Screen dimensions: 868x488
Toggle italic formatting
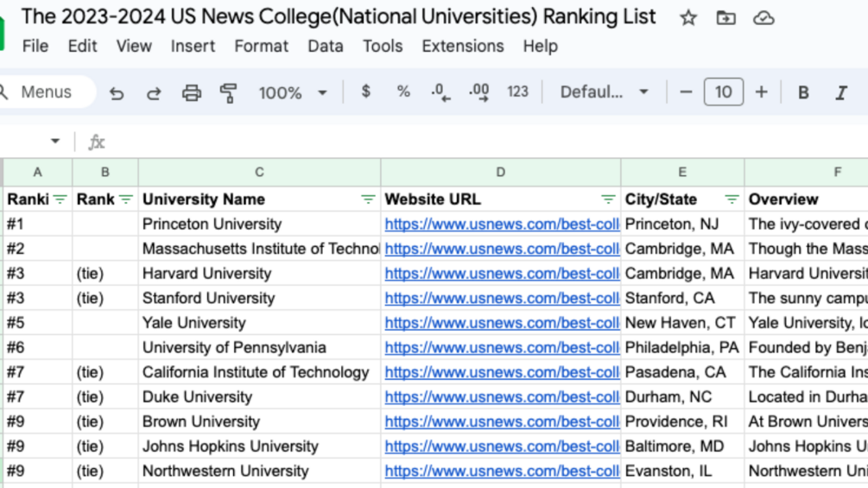tap(840, 92)
